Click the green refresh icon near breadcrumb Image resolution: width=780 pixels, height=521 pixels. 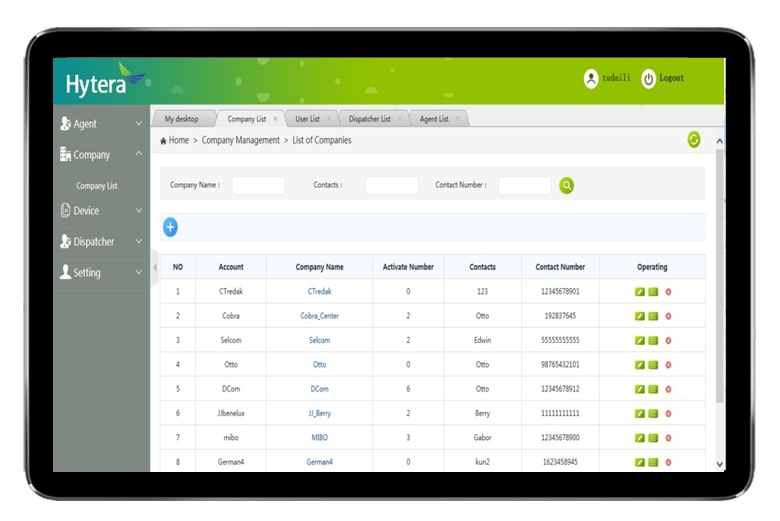[x=694, y=140]
